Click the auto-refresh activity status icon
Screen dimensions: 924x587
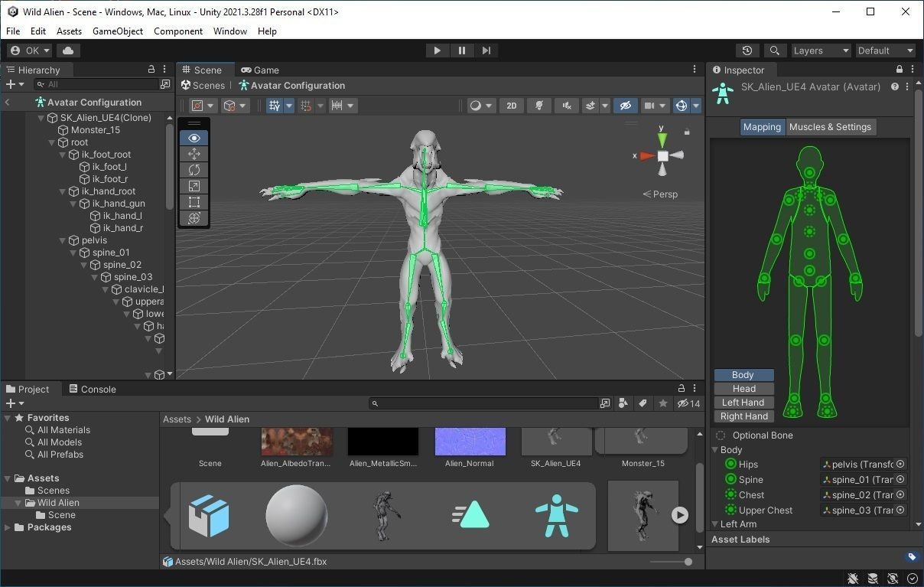point(893,579)
